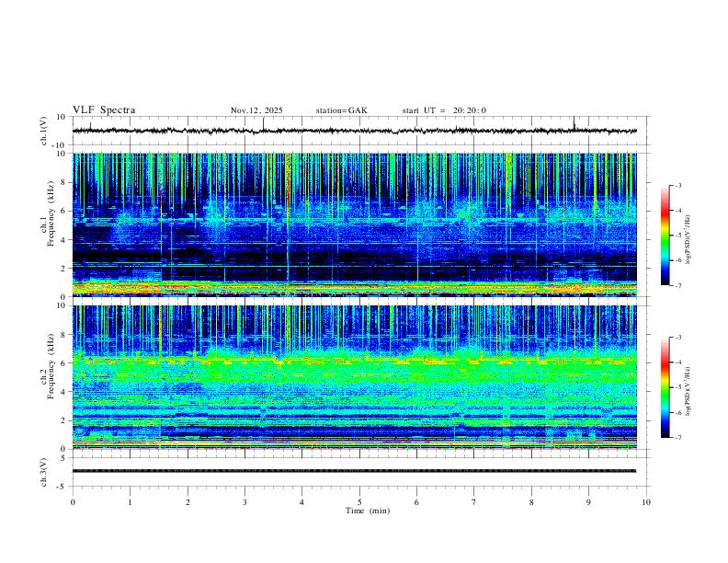Click time-axis tick label "0"

73,502
